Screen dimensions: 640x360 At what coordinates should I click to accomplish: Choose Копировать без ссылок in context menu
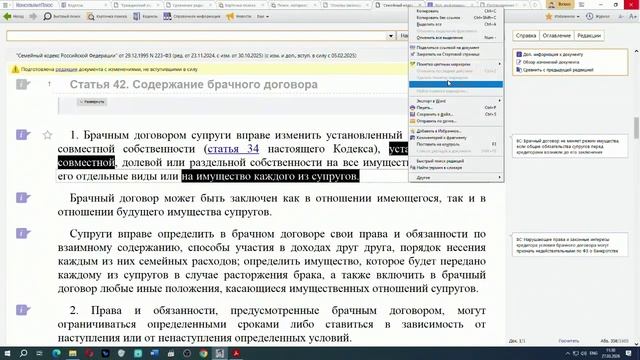point(456,18)
